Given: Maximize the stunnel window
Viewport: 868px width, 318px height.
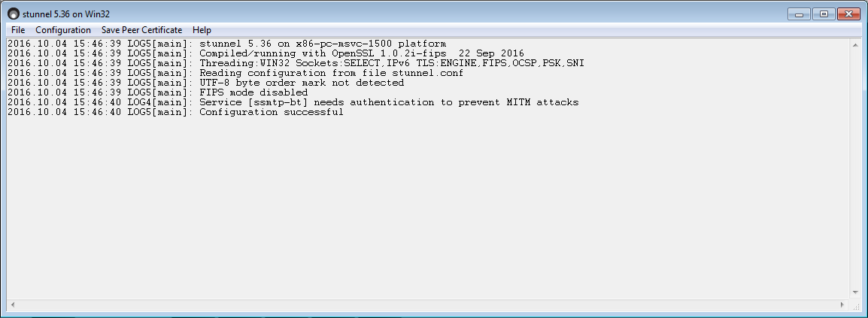Looking at the screenshot, I should coord(824,14).
